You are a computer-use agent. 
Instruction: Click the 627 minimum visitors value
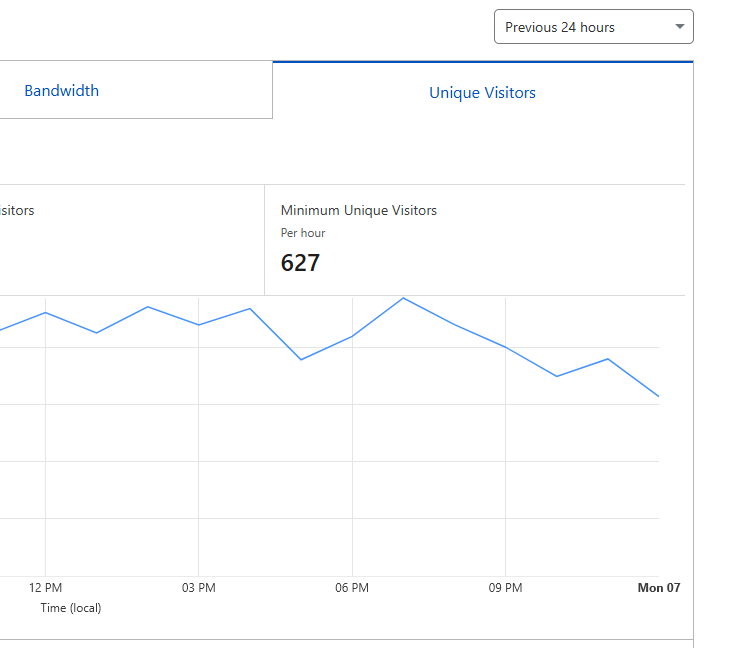pos(300,263)
